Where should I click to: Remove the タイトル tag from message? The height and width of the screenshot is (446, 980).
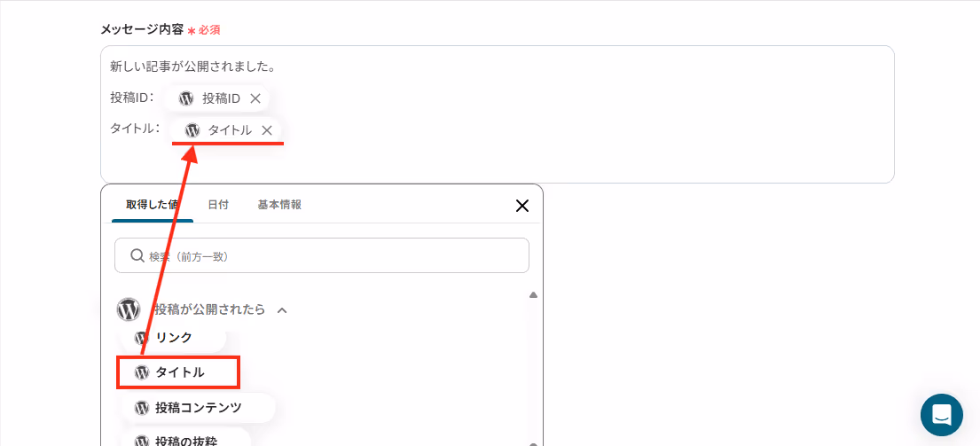(x=267, y=130)
